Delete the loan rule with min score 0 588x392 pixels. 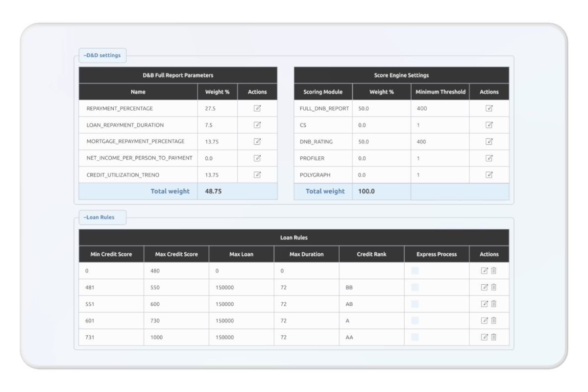(494, 270)
